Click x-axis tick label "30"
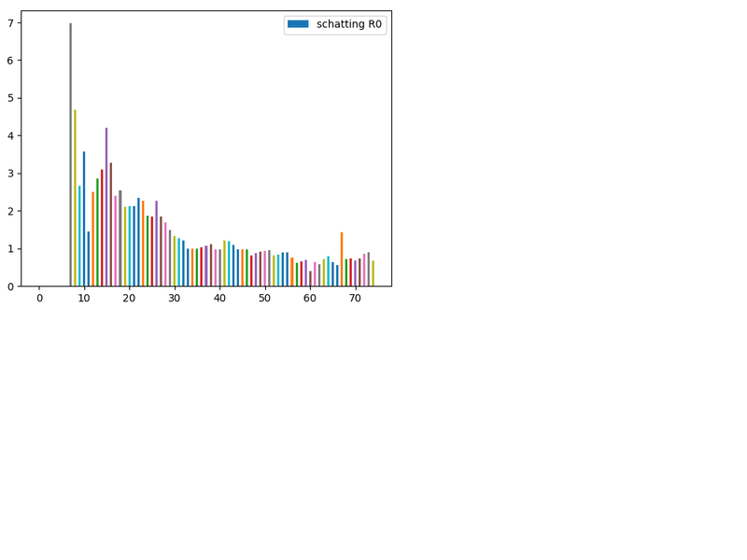Screen dimensions: 747x560 pos(175,299)
